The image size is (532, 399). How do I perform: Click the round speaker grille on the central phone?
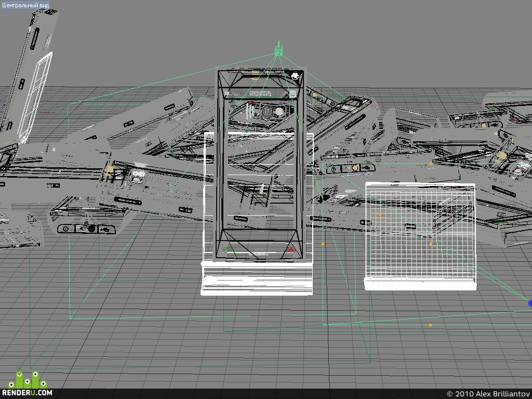point(268,111)
